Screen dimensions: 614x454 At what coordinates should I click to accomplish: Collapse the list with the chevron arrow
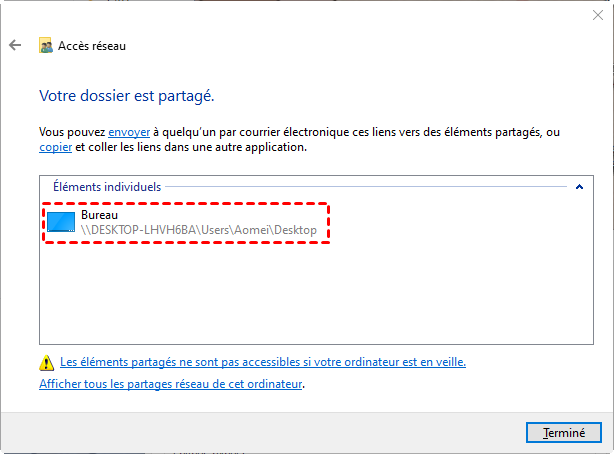[x=578, y=187]
